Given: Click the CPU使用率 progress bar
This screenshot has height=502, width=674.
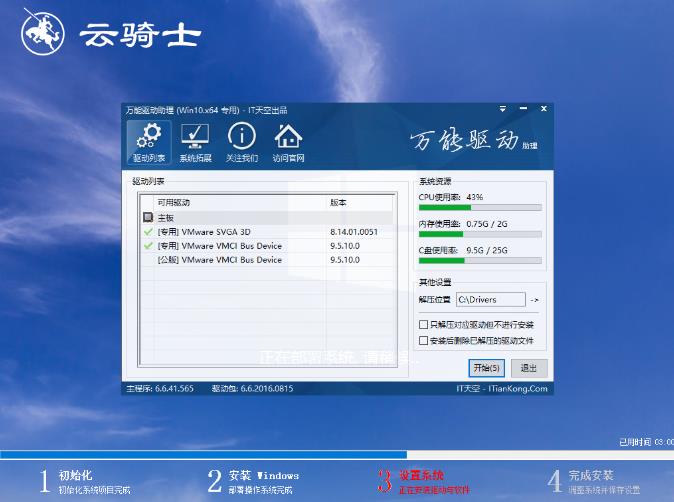Looking at the screenshot, I should point(480,208).
